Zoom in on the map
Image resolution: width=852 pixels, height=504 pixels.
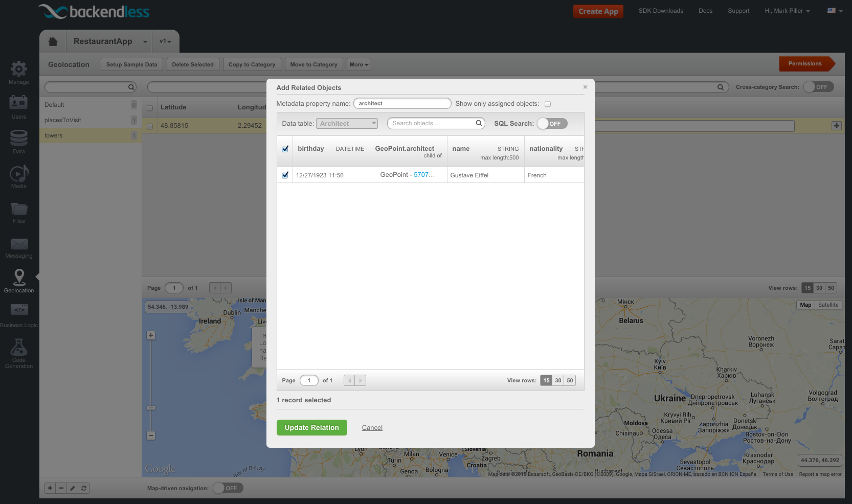[x=151, y=336]
